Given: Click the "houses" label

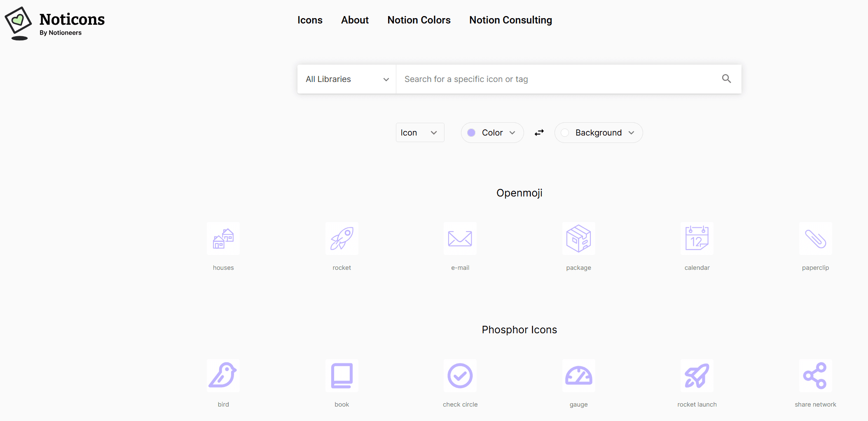Looking at the screenshot, I should pyautogui.click(x=223, y=268).
